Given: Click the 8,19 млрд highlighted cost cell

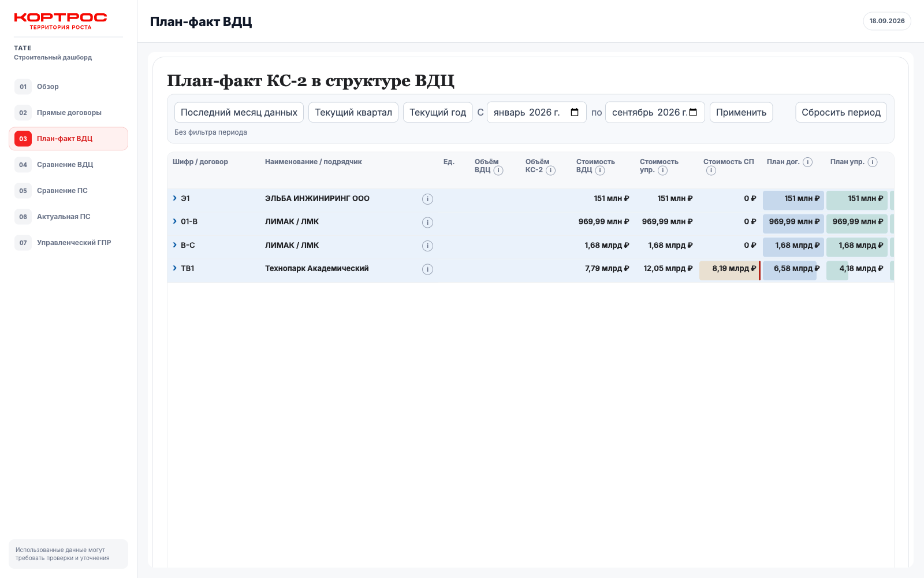Looking at the screenshot, I should click(730, 269).
